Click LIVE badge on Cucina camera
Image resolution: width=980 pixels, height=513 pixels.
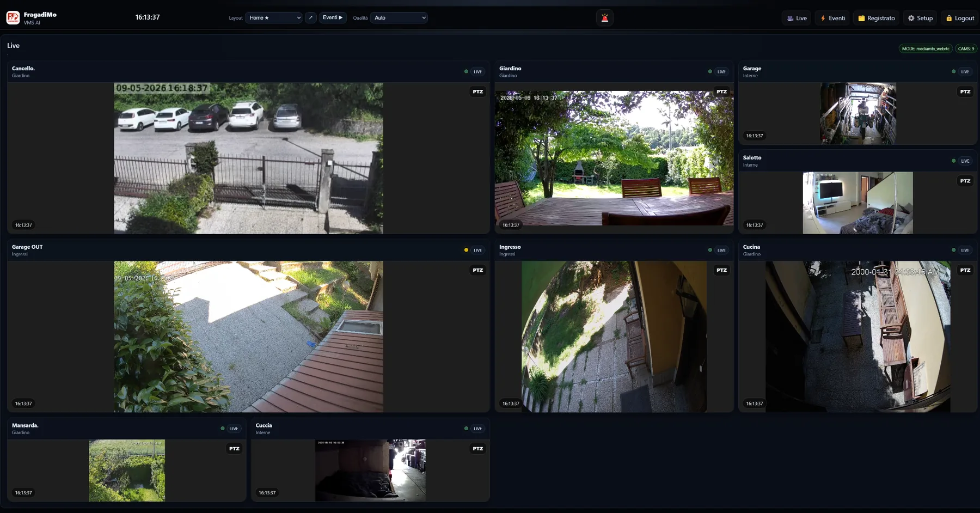click(965, 251)
